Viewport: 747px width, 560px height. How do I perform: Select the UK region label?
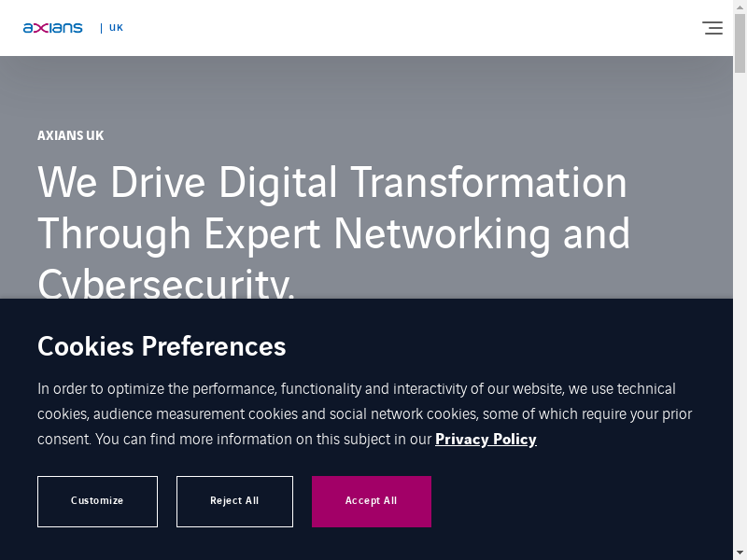[x=116, y=28]
